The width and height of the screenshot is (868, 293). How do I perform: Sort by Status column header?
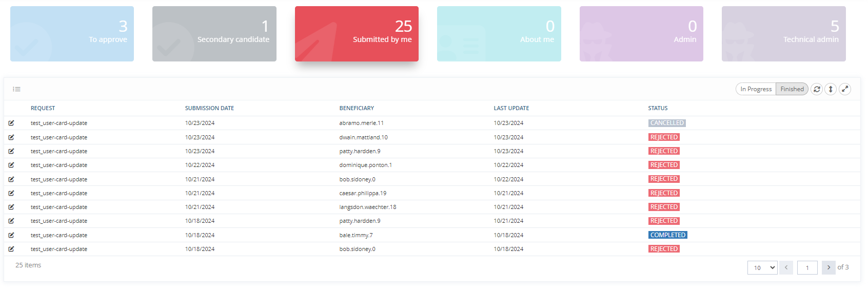[658, 108]
